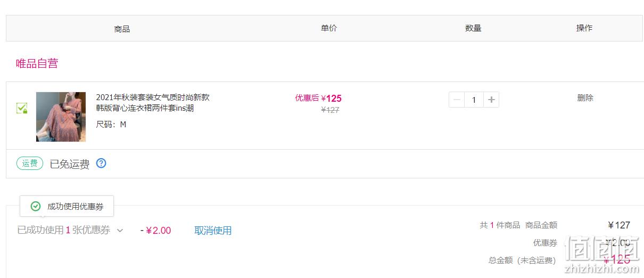The image size is (644, 278).
Task: Click the quantity input field showing 1
Action: (474, 100)
